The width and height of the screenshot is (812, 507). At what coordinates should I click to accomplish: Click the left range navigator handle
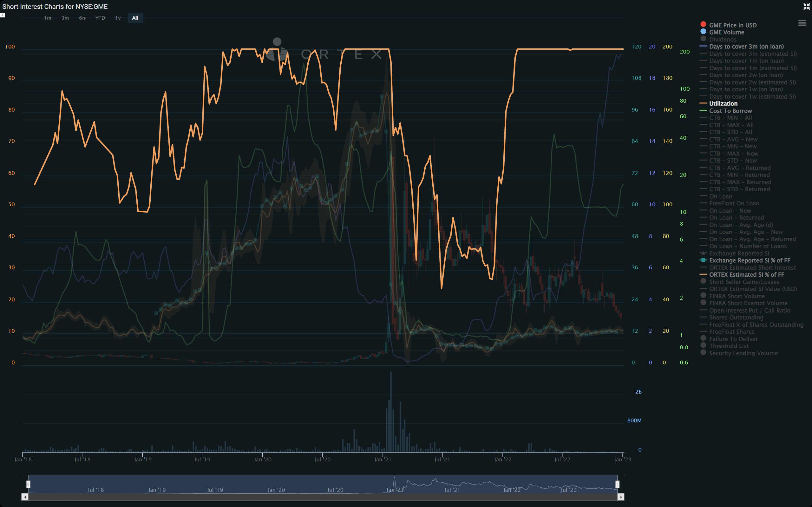point(29,484)
